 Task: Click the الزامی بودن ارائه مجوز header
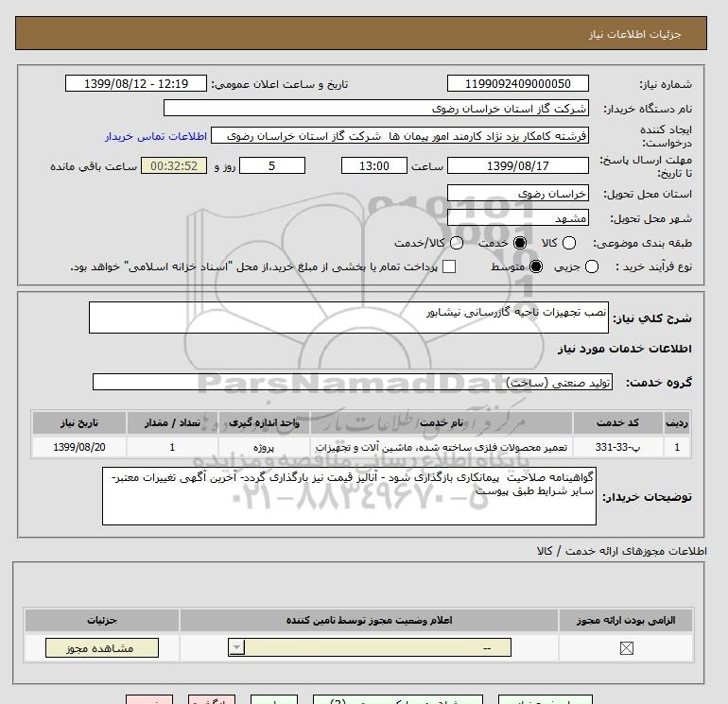626,620
